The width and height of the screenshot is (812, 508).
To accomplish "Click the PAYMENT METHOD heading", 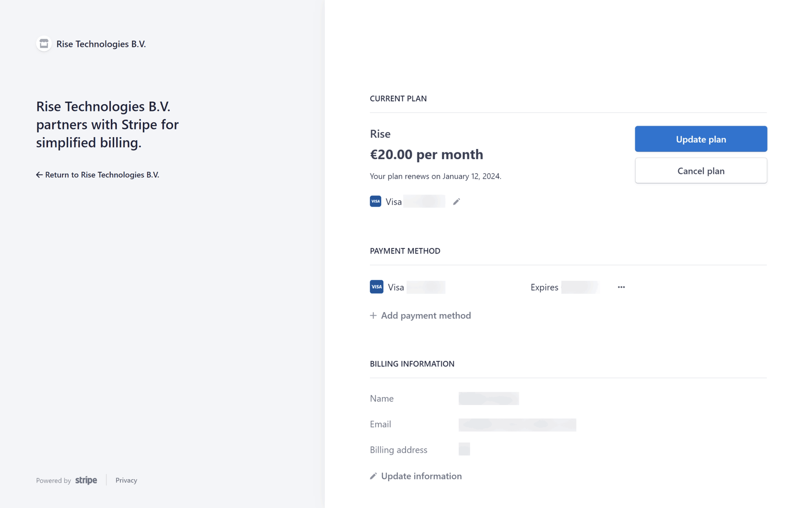I will click(405, 251).
